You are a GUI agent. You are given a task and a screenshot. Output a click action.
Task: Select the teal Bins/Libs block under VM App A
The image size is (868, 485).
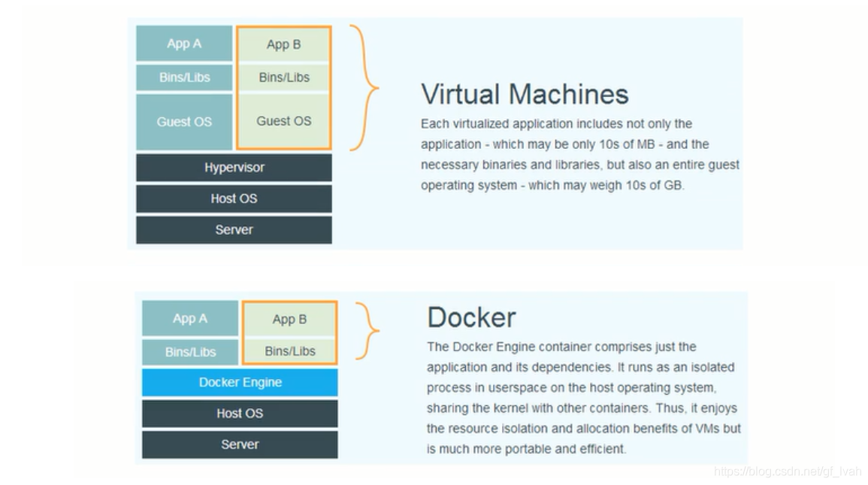tap(184, 77)
